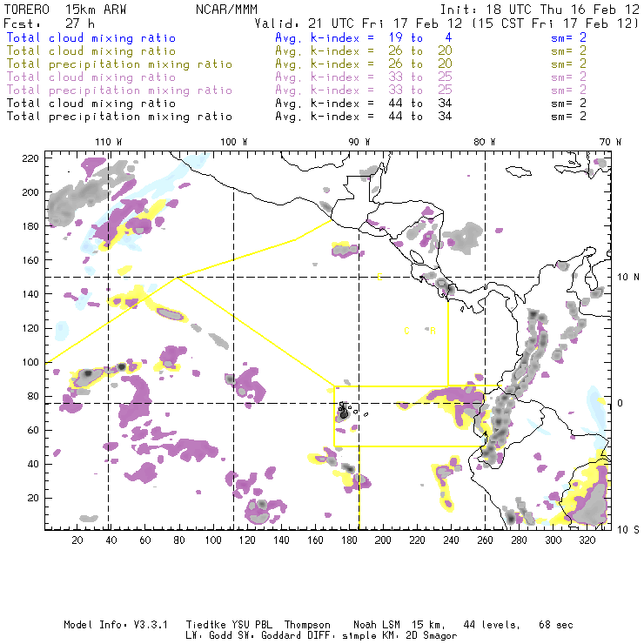Click the olive 'Total precipitation mixing ratio' legend line
Viewport: 644px width, 644px height.
coord(119,64)
